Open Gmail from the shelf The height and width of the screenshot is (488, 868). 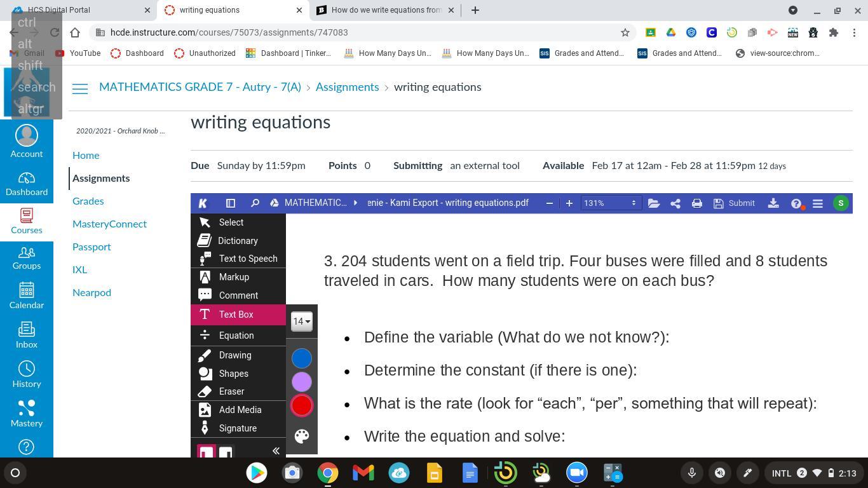point(363,473)
